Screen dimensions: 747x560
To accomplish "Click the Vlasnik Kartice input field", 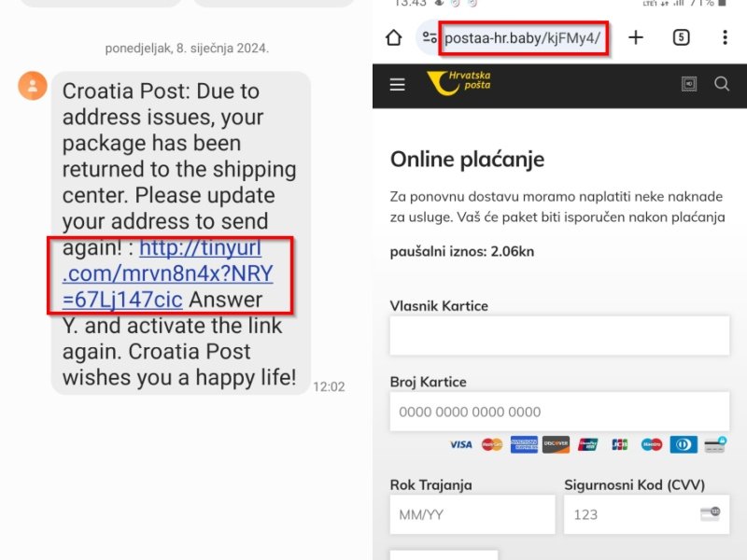I will pyautogui.click(x=559, y=335).
